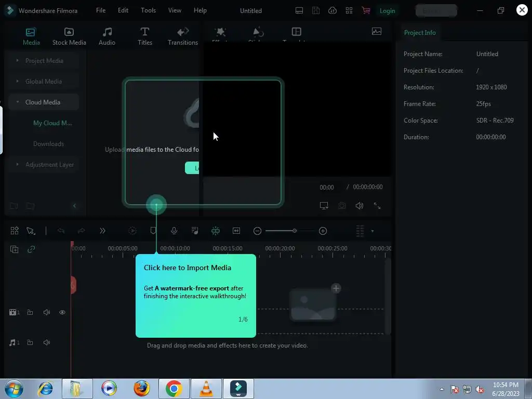Open VLC media player from taskbar
Viewport: 532px width, 399px height.
[x=206, y=389]
